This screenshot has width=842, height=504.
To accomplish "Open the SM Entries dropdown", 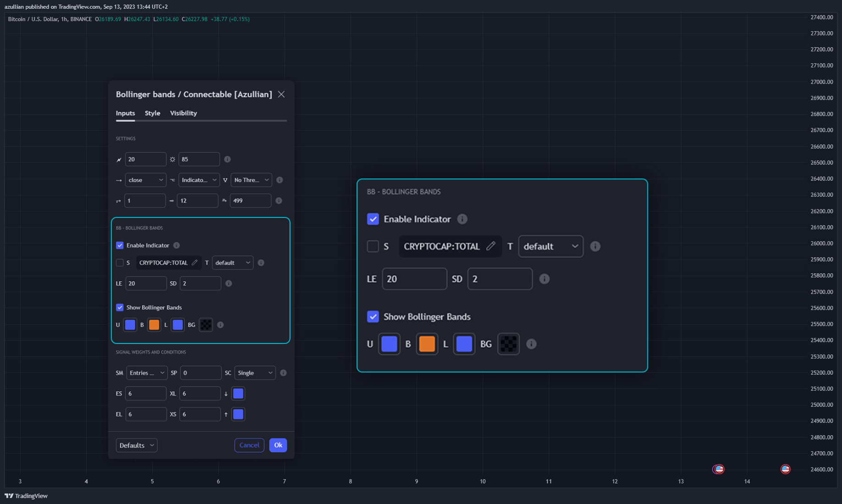I will click(147, 373).
